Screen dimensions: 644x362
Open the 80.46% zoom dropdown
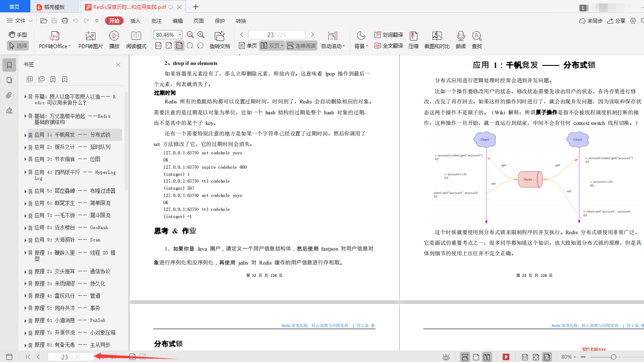180,35
